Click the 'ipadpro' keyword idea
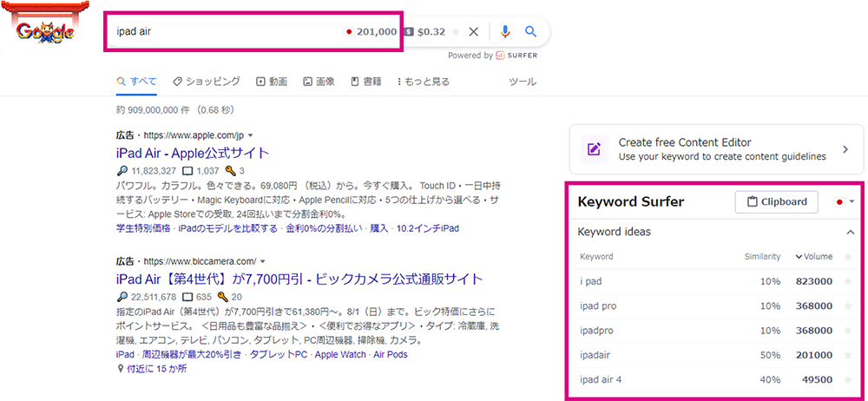Screen dimensions: 868x401 click(597, 331)
